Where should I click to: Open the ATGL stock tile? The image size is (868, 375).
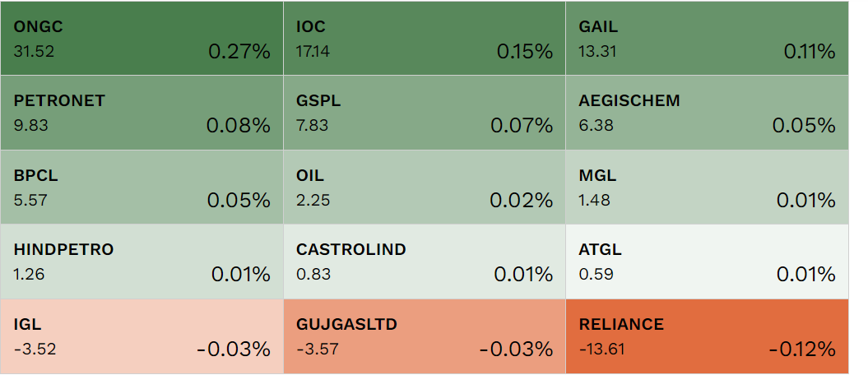coord(706,262)
